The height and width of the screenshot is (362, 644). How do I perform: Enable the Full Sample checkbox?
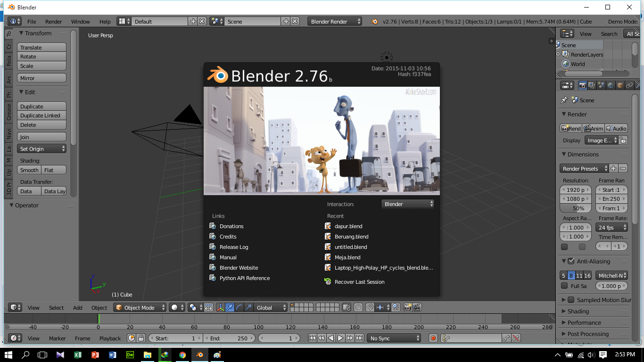(x=564, y=286)
